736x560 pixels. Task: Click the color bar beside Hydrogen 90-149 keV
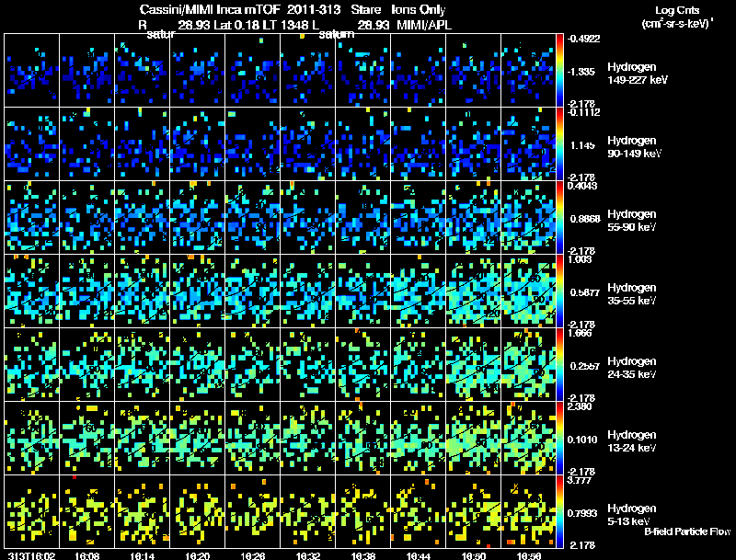click(559, 144)
